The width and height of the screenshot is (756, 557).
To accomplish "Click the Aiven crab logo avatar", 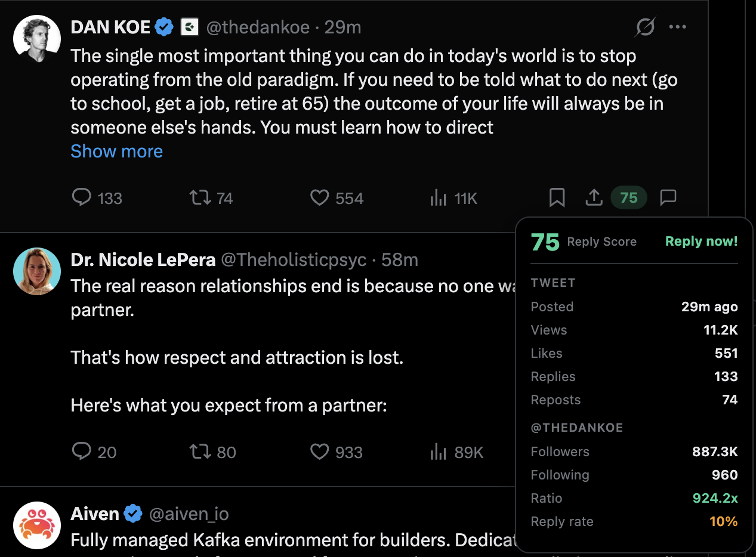I will coord(37,525).
